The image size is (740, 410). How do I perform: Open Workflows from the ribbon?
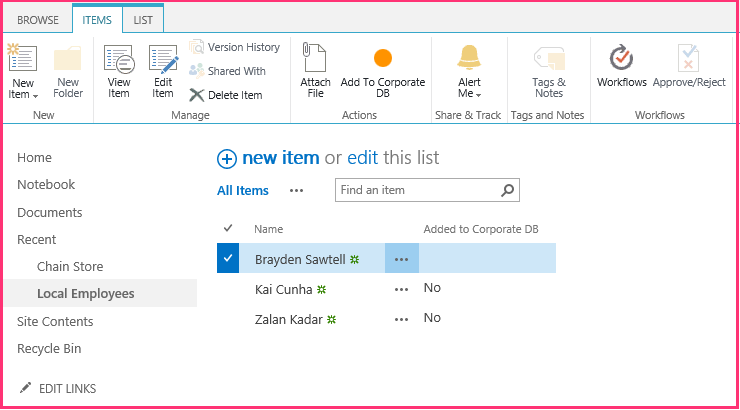(622, 66)
